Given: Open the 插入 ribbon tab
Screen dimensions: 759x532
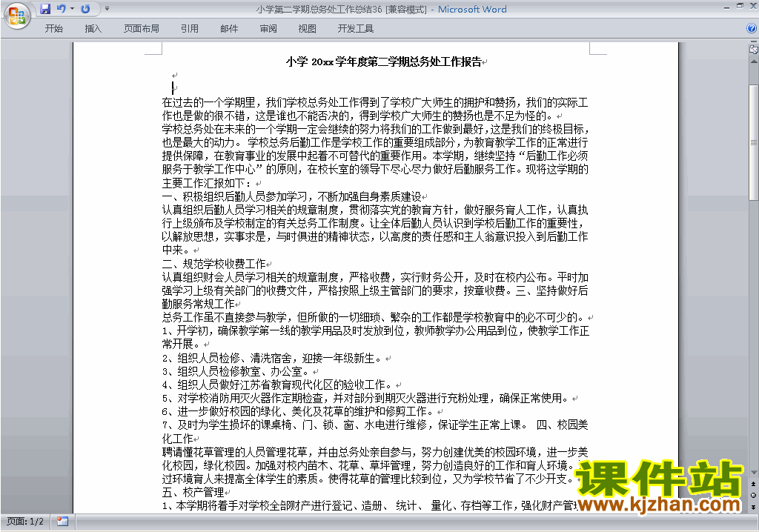Looking at the screenshot, I should (93, 29).
